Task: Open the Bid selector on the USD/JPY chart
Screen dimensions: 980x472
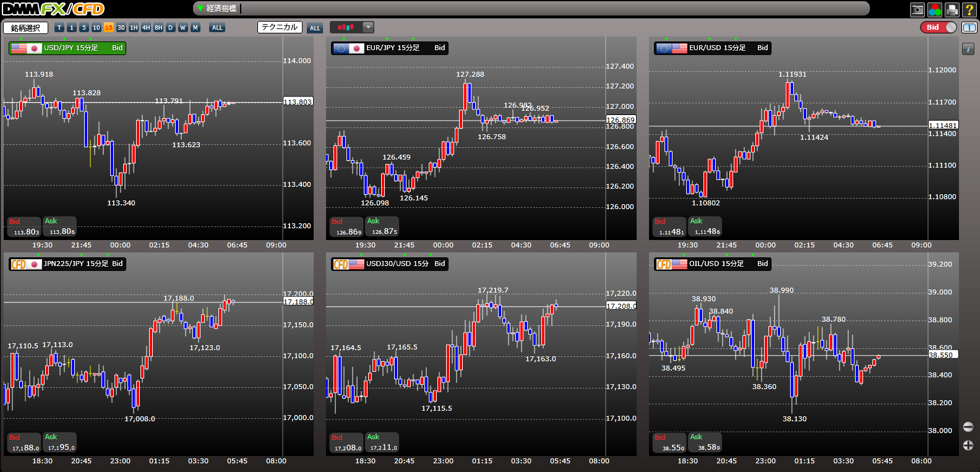Action: click(117, 48)
